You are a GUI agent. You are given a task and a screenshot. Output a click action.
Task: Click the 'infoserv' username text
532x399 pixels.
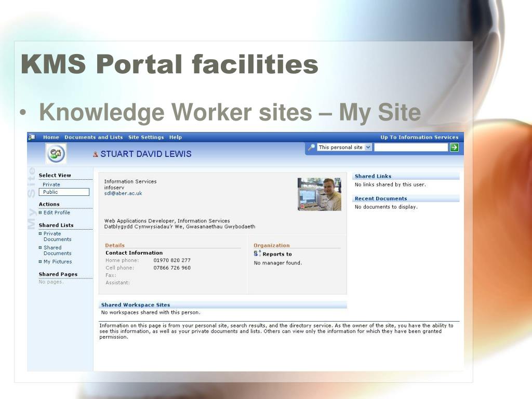114,188
